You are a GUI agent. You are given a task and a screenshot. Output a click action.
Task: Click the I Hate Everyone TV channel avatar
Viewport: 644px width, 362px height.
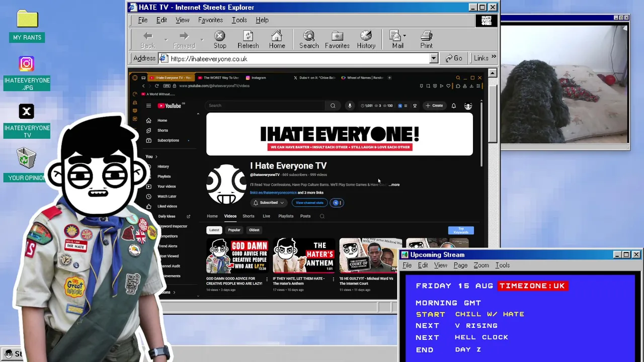(x=226, y=184)
